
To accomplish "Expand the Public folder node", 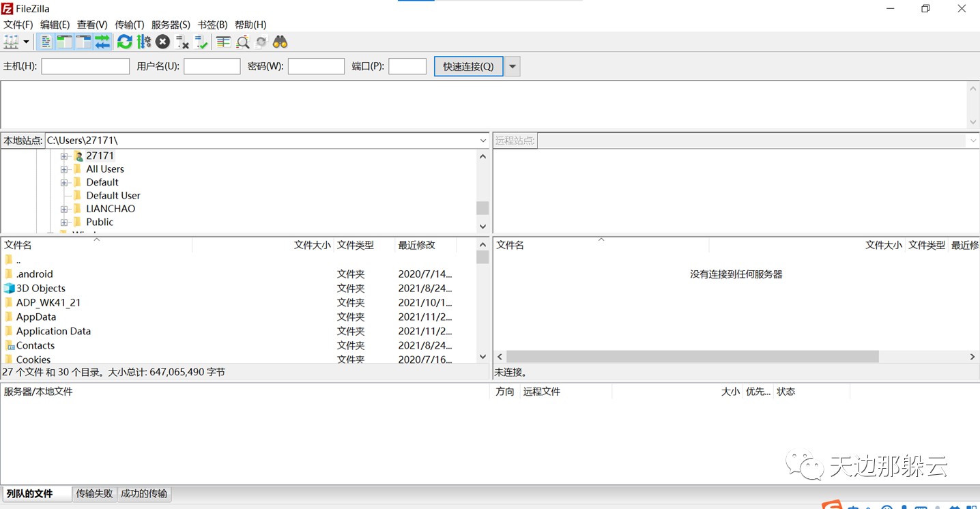I will click(x=64, y=222).
